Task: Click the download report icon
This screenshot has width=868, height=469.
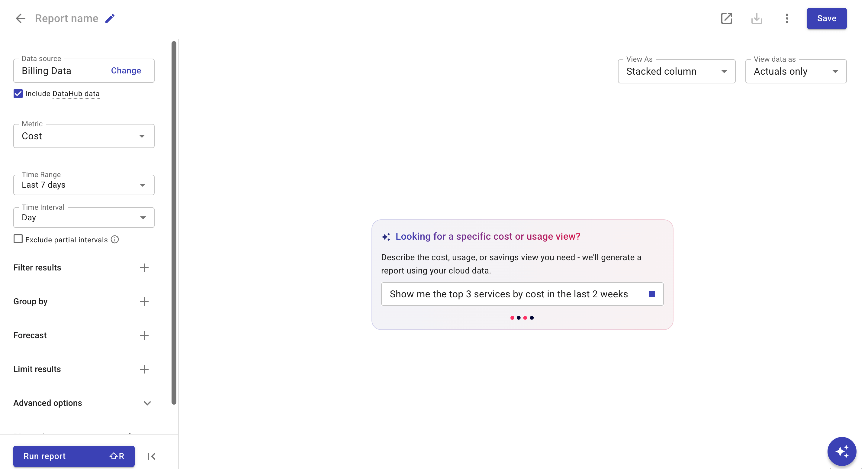Action: point(757,18)
